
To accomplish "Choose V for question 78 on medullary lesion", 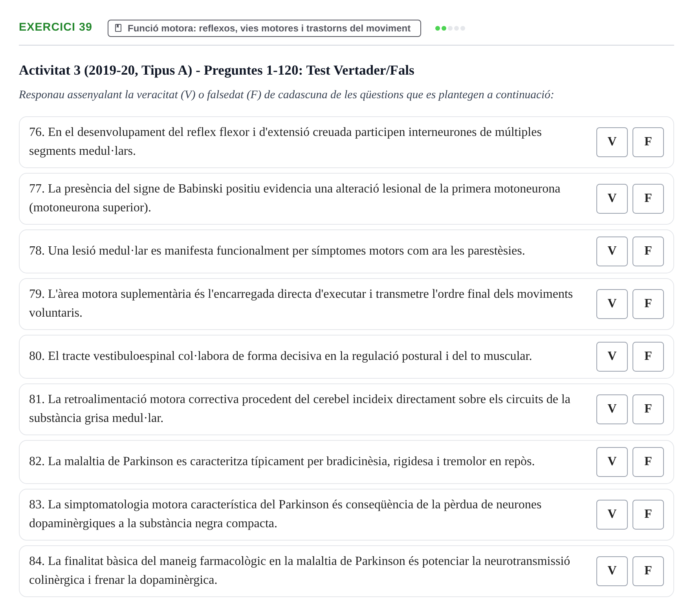I will coord(612,251).
